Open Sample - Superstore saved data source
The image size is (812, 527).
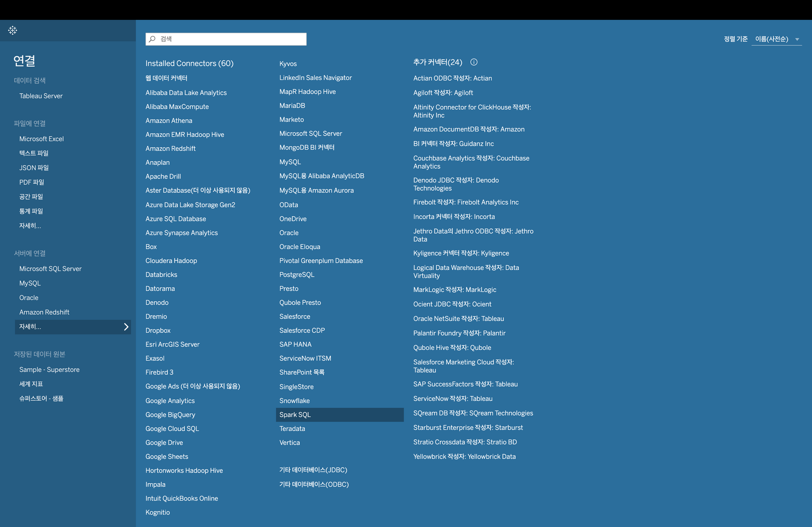[x=50, y=370]
